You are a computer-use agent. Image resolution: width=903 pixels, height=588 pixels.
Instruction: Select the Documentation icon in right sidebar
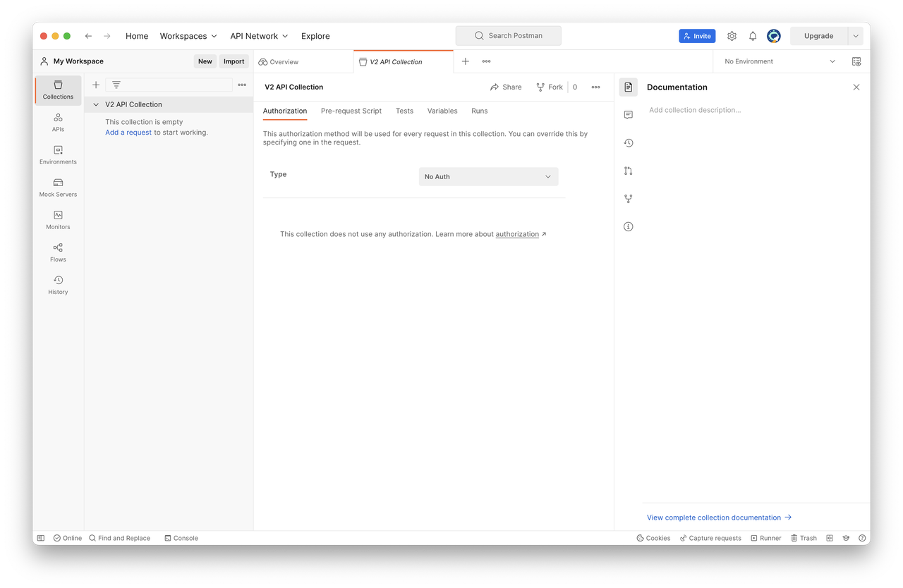click(x=628, y=87)
